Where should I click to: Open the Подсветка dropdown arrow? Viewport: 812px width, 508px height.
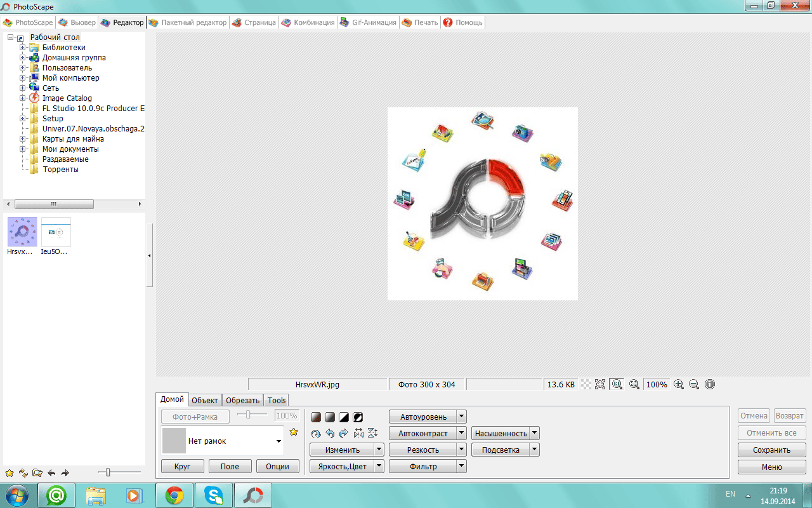coord(535,450)
